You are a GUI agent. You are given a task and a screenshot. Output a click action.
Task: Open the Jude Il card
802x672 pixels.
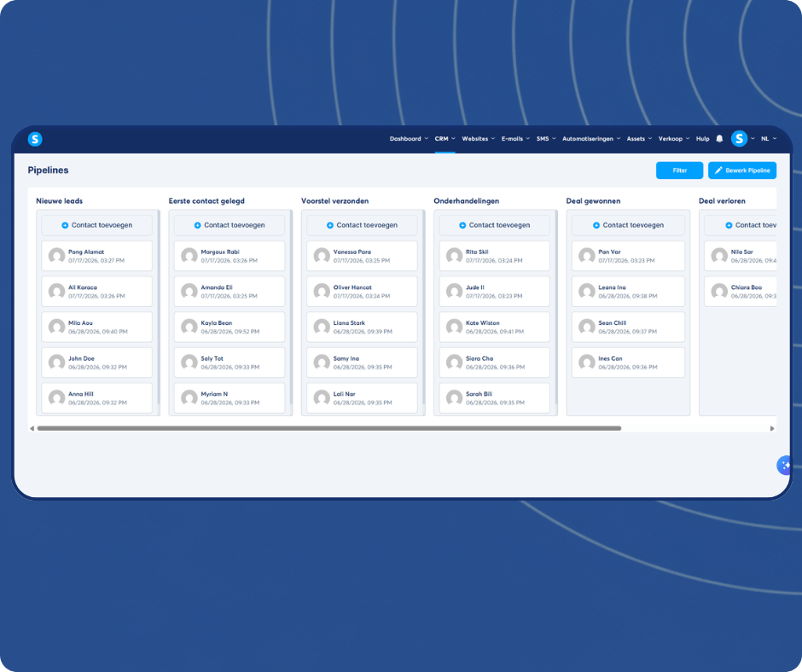494,292
